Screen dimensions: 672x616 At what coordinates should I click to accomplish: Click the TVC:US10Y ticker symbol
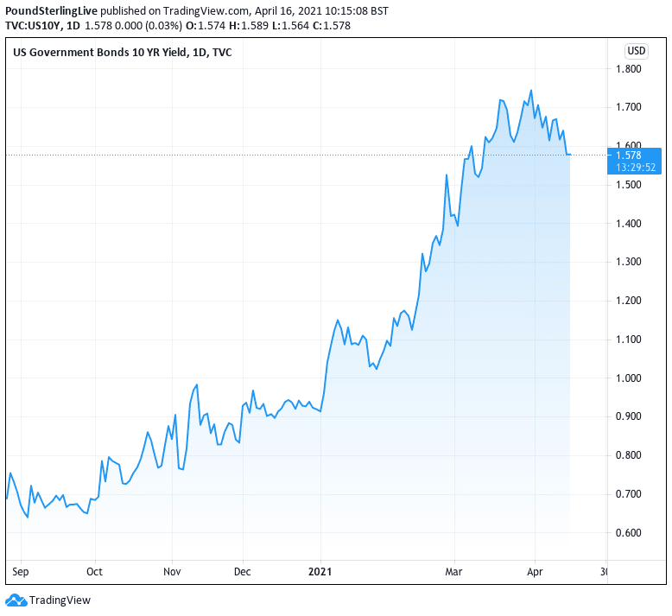coord(35,25)
